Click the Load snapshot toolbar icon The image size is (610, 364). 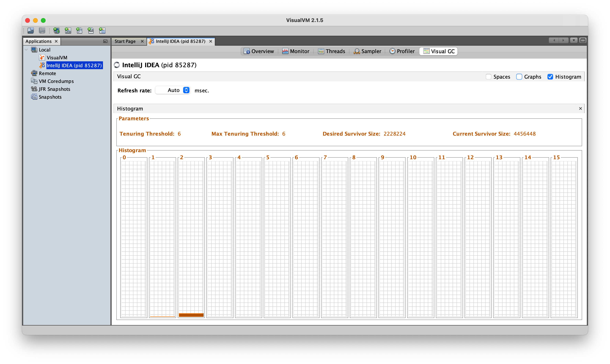[31, 30]
